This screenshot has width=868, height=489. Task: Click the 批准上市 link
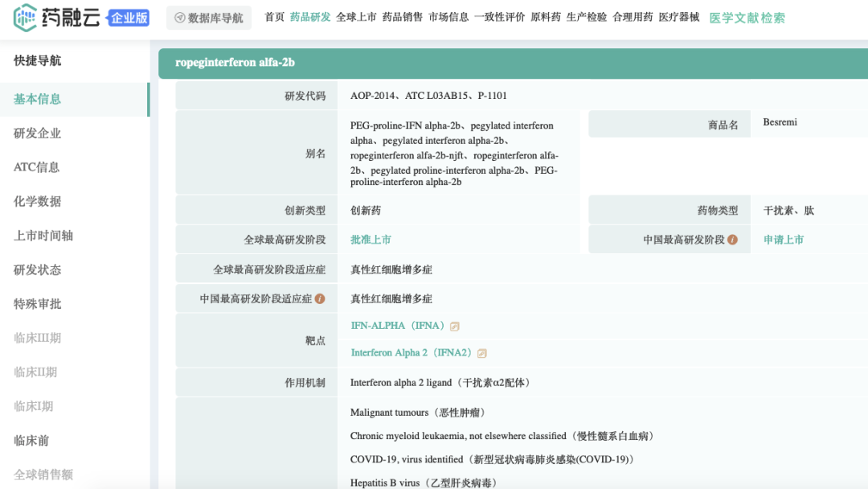point(371,240)
